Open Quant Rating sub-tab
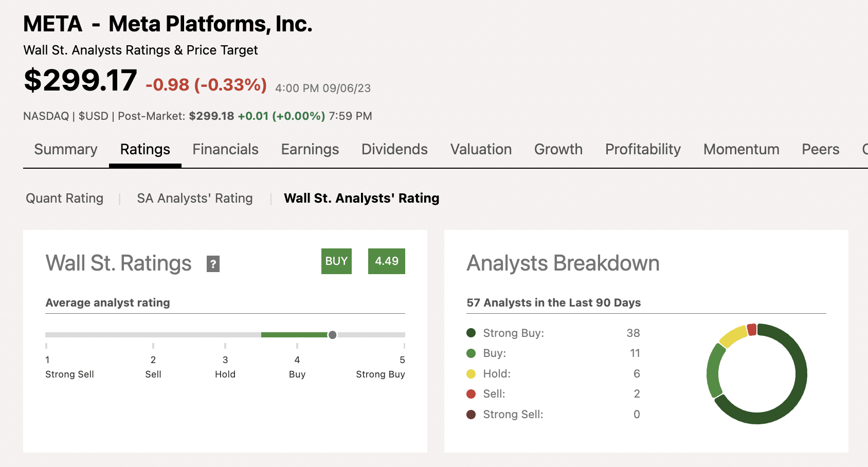Screen dimensions: 868x467 [x=65, y=198]
